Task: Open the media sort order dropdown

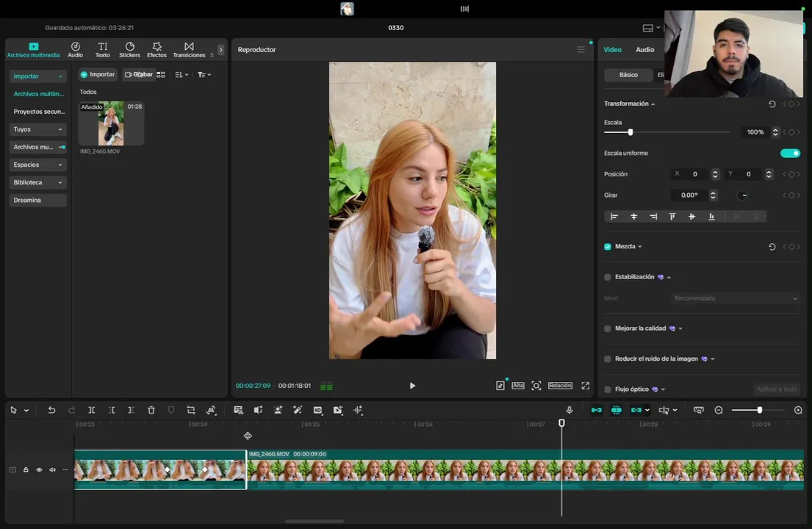Action: click(x=182, y=75)
